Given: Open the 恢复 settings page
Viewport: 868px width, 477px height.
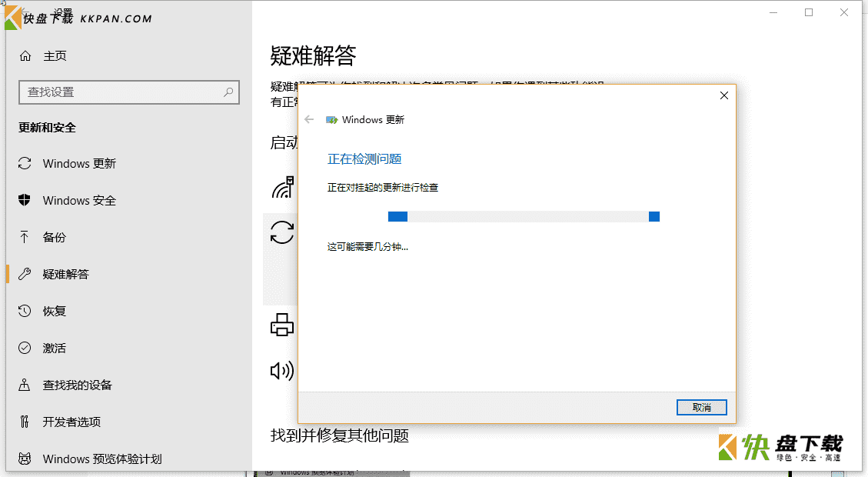Looking at the screenshot, I should coord(55,311).
